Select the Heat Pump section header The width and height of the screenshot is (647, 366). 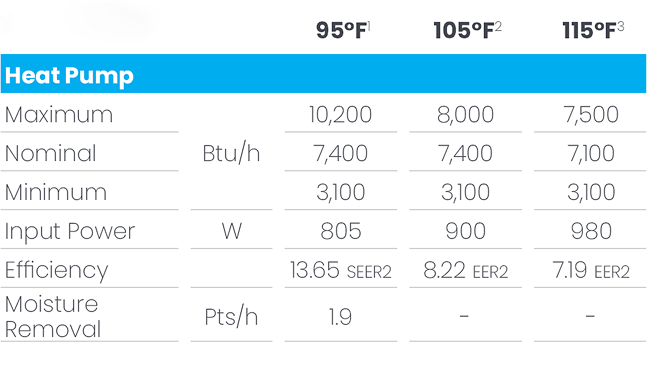69,76
